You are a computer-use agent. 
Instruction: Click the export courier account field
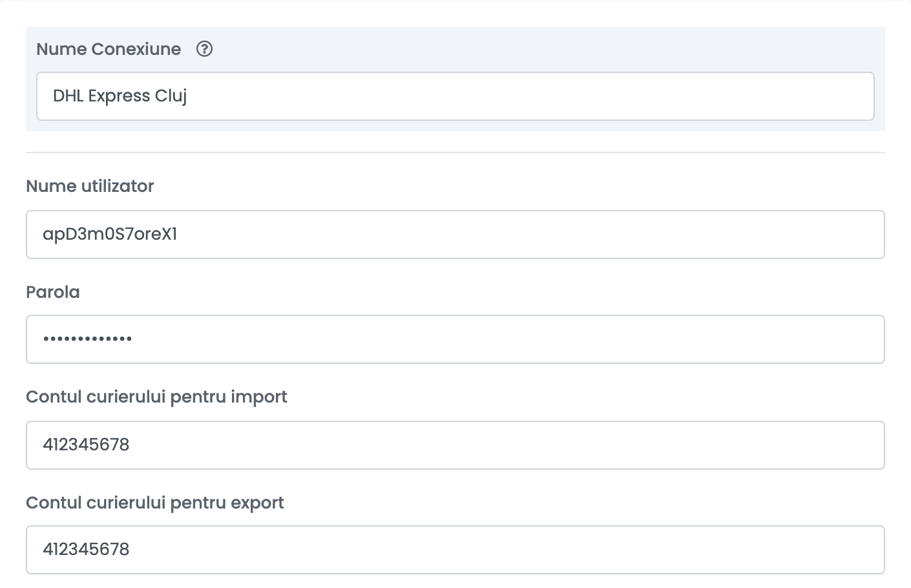coord(455,550)
